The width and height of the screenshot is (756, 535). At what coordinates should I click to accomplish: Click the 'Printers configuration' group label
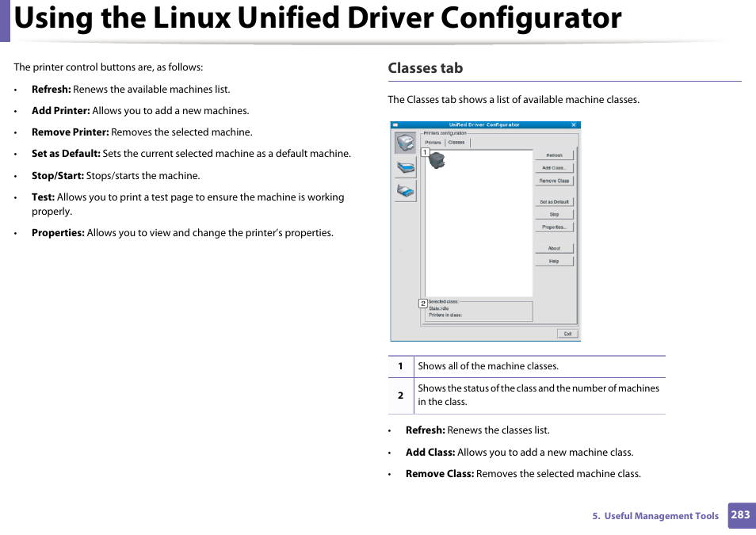445,133
